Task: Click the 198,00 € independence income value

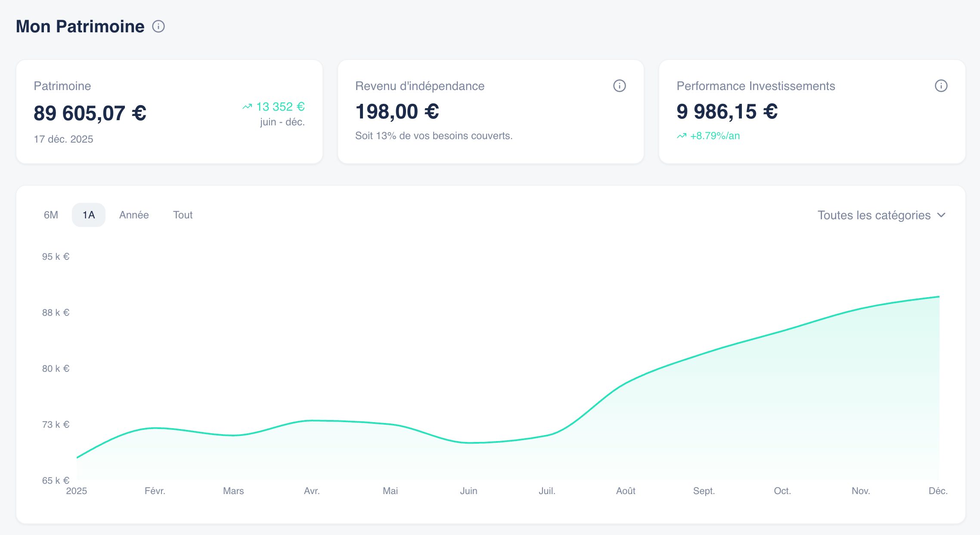Action: point(397,112)
